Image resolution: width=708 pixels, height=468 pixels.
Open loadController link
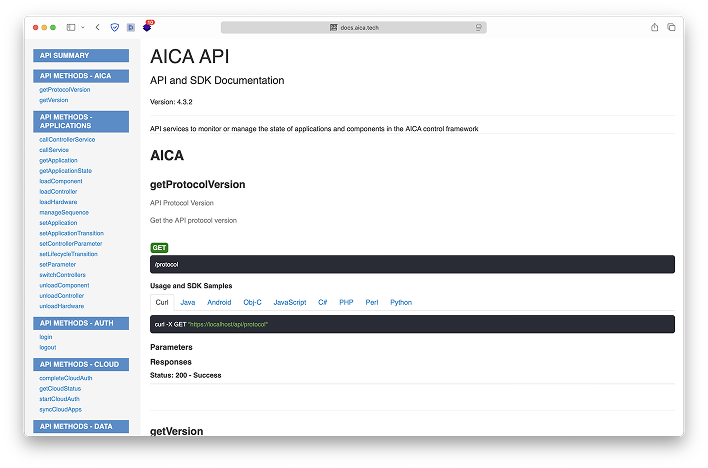coord(58,192)
